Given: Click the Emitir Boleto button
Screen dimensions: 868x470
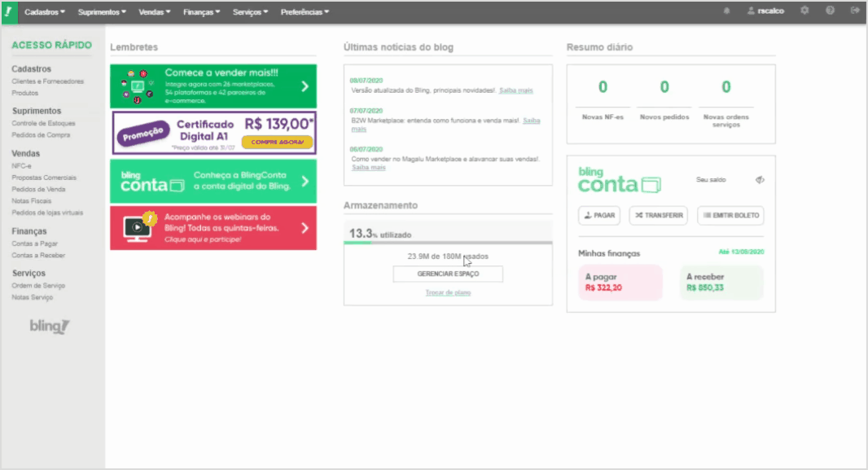Looking at the screenshot, I should [730, 215].
